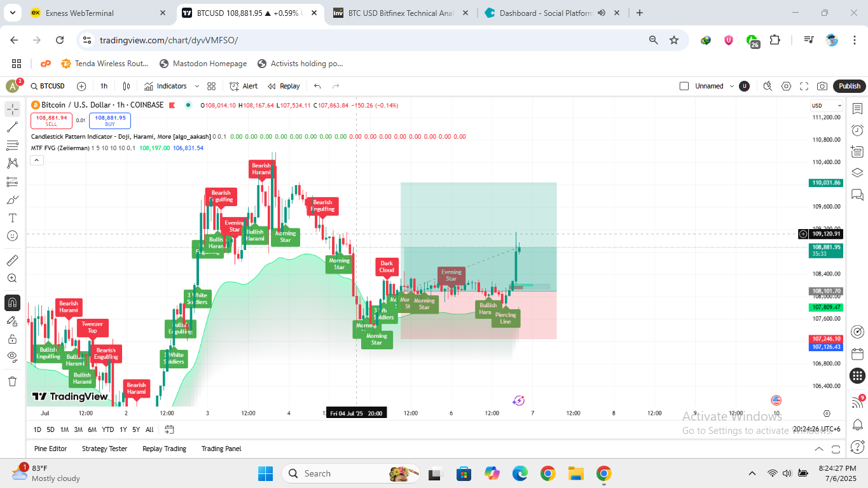Start bar Replay mode
The image size is (868, 488).
point(284,86)
